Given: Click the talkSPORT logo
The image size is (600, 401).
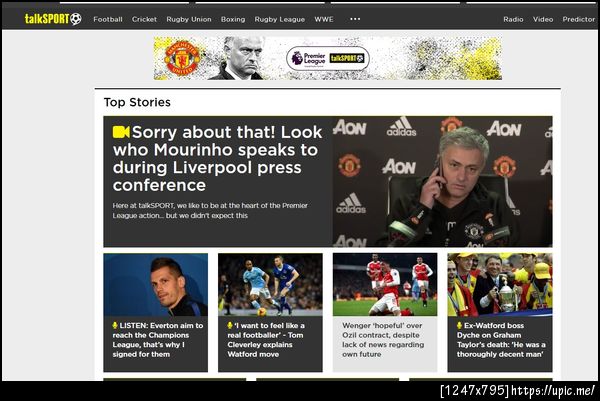Looking at the screenshot, I should point(53,19).
